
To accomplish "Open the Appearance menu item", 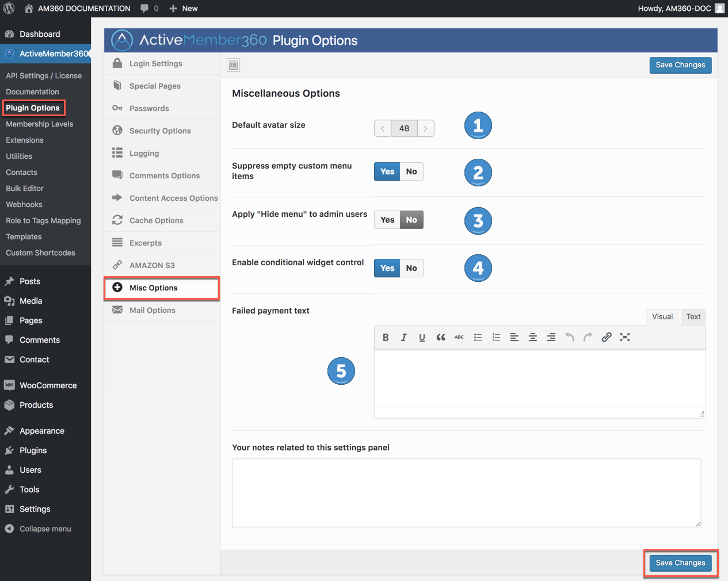I will (45, 431).
